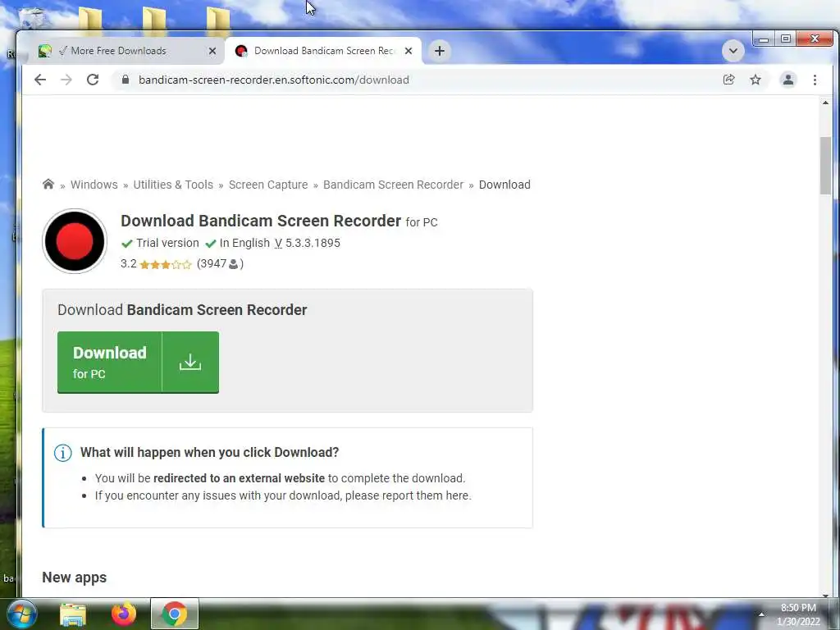Click the In English text

(244, 243)
